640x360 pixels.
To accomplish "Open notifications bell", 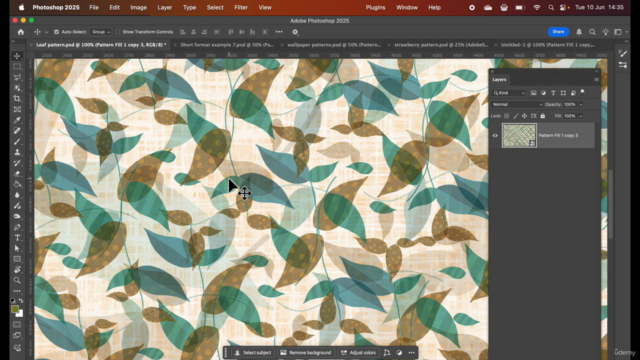I will (579, 32).
